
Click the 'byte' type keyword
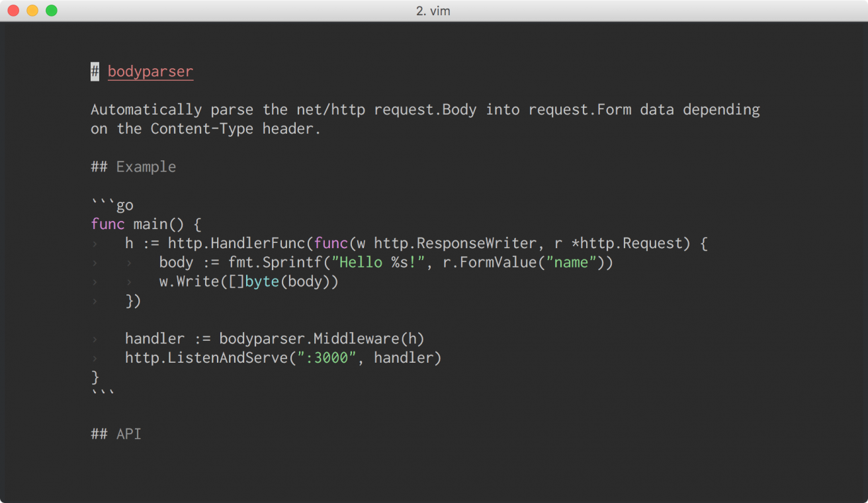pyautogui.click(x=263, y=282)
